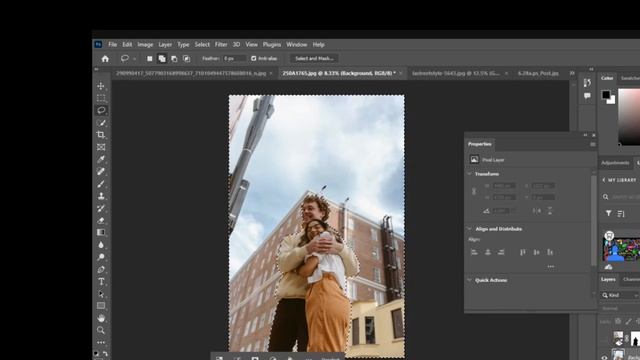This screenshot has width=640, height=360.
Task: Open the Lasso tool preset dropdown
Action: [134, 59]
